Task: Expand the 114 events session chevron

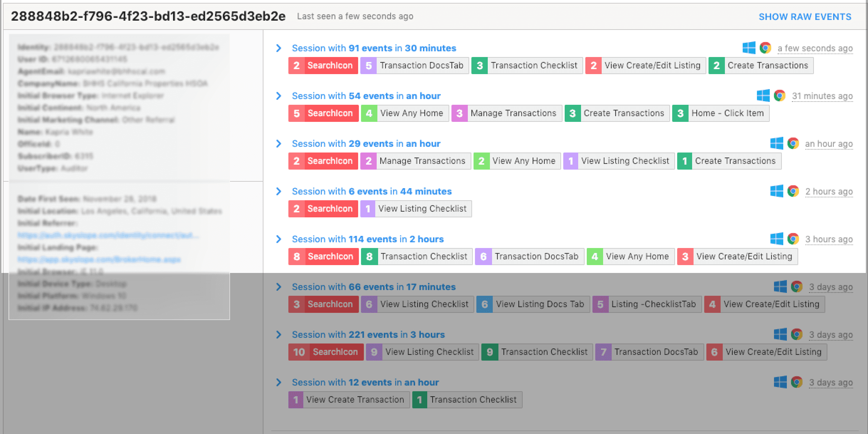Action: point(279,239)
